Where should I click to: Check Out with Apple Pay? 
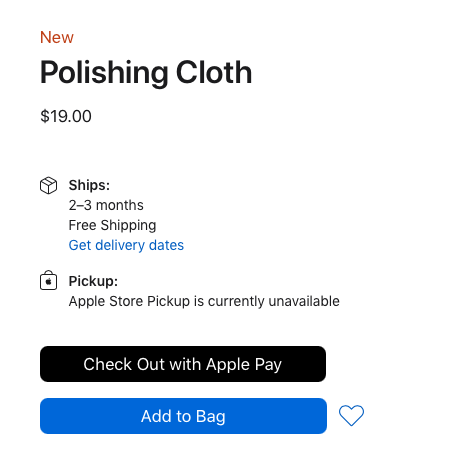coord(183,364)
